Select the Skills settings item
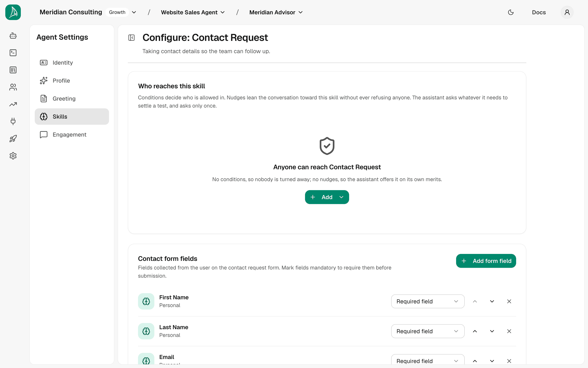This screenshot has height=368, width=588. tap(72, 117)
